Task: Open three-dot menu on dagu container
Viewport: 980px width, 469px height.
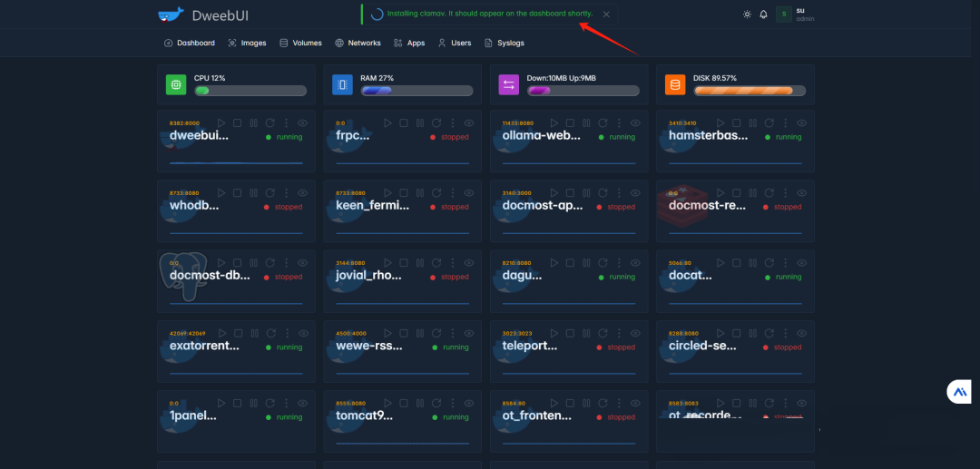Action: (620, 263)
